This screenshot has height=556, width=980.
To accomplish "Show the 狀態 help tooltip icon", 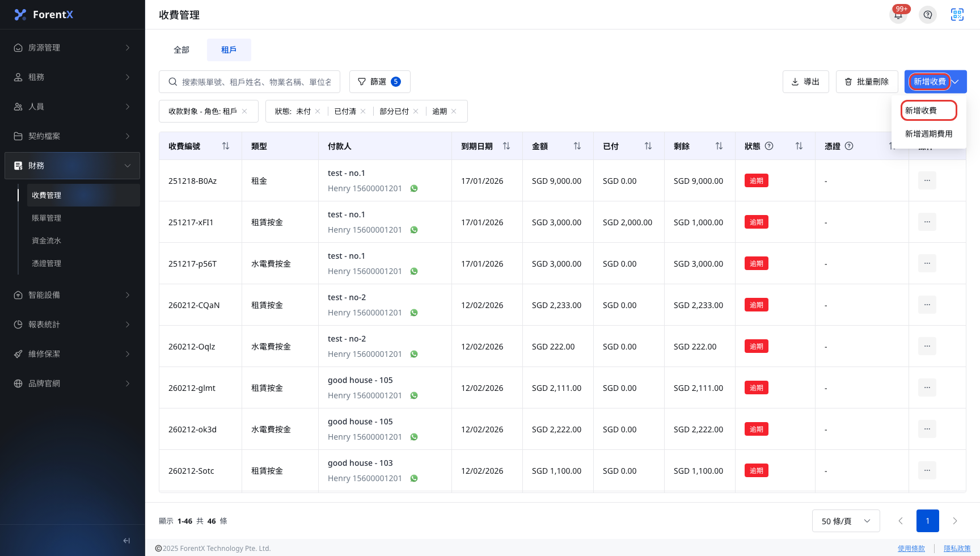I will [x=769, y=146].
